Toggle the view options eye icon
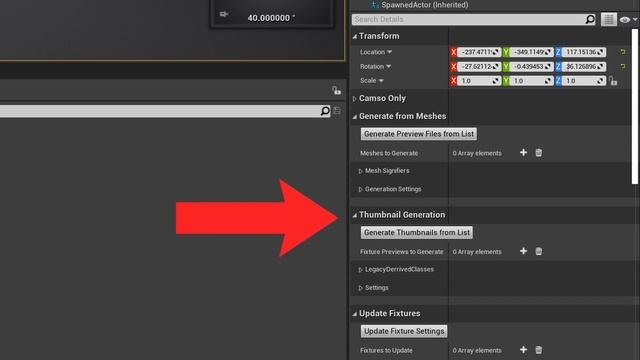The image size is (640, 360). (x=624, y=19)
